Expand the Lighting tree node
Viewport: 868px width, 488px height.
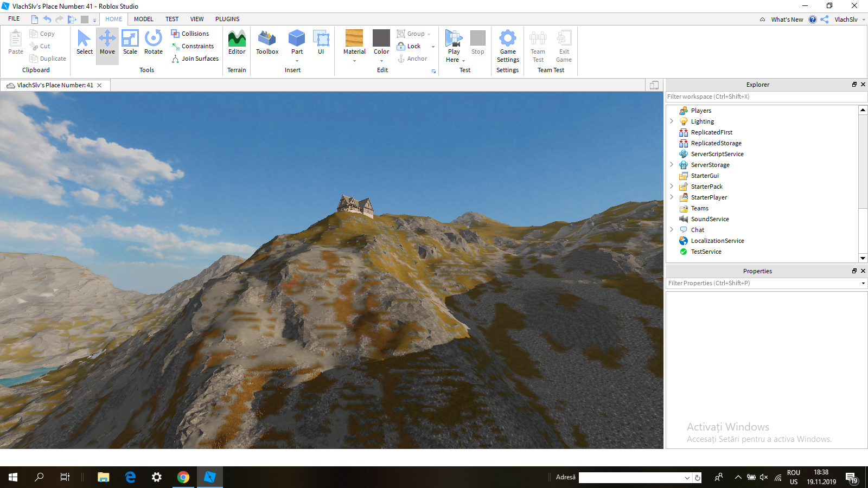[x=672, y=121]
